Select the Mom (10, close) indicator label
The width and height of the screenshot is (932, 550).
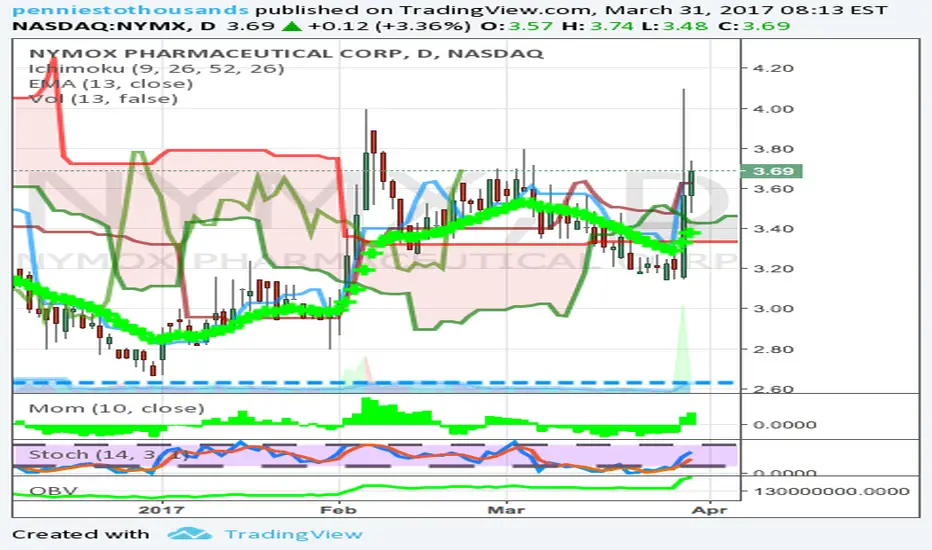(x=116, y=408)
